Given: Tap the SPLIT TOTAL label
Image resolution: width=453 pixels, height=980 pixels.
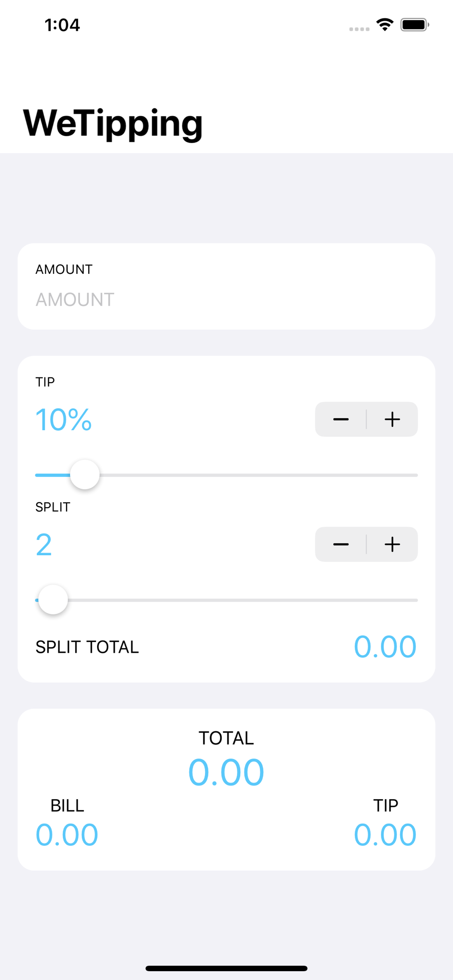Looking at the screenshot, I should pyautogui.click(x=87, y=647).
